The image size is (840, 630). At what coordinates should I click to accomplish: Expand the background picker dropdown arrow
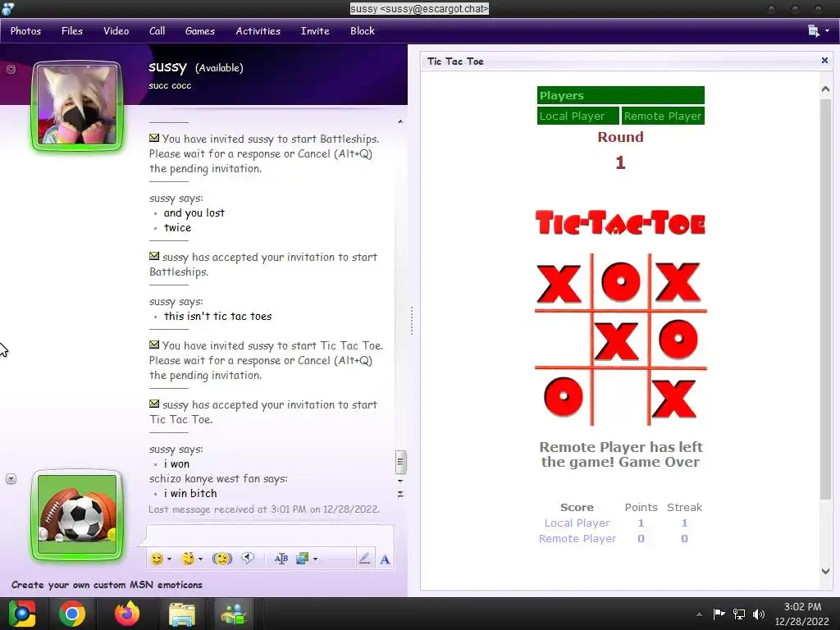315,559
